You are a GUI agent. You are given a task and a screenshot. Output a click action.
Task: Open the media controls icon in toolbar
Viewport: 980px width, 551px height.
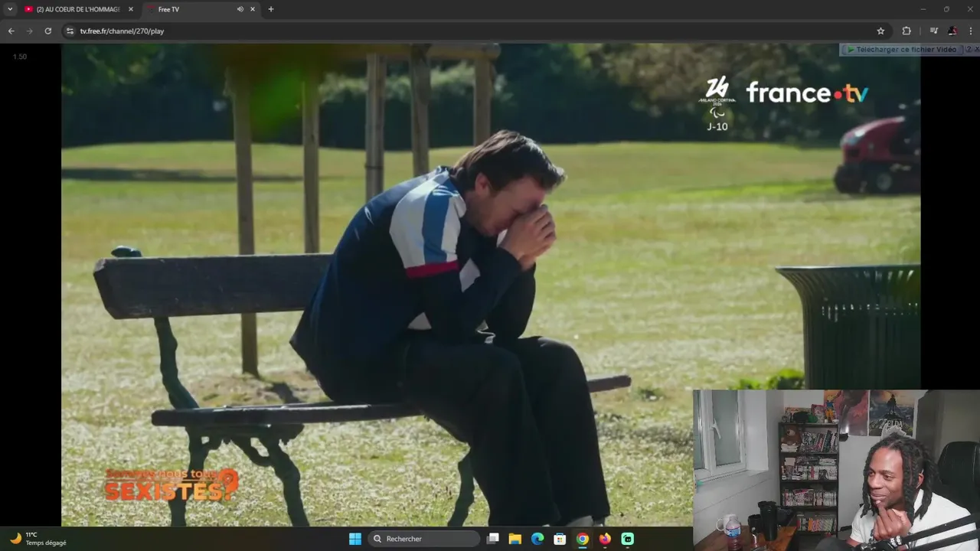click(x=933, y=31)
